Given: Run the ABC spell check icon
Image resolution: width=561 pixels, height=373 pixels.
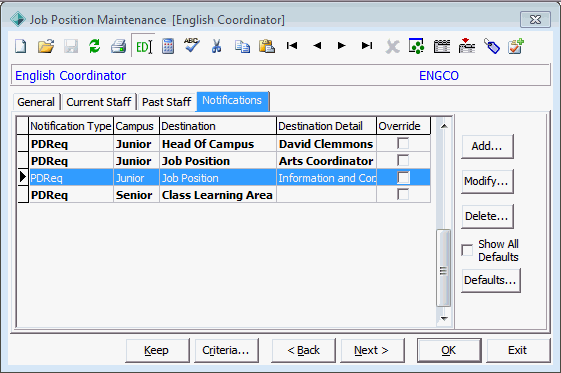Looking at the screenshot, I should tap(192, 45).
